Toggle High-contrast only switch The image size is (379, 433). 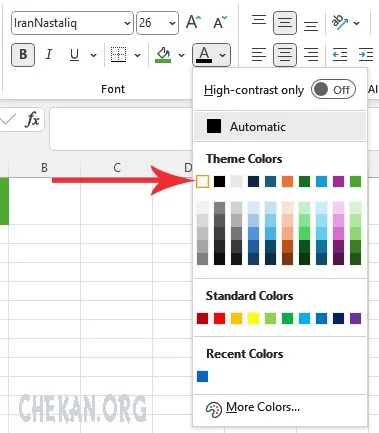pyautogui.click(x=333, y=89)
